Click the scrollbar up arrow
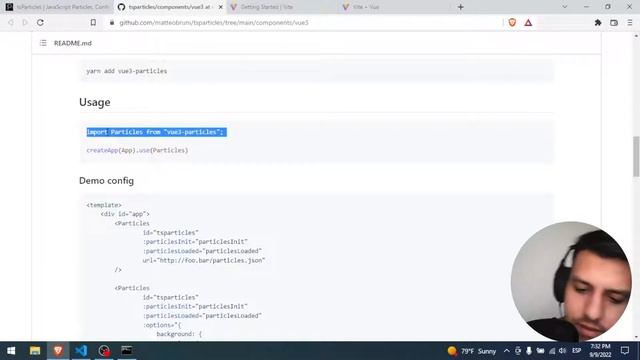 636,36
